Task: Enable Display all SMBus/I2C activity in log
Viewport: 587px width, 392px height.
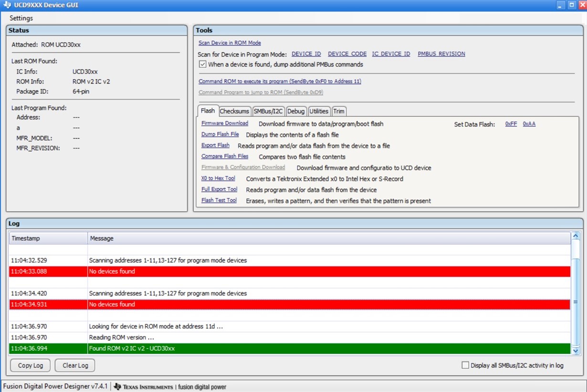Action: click(465, 365)
